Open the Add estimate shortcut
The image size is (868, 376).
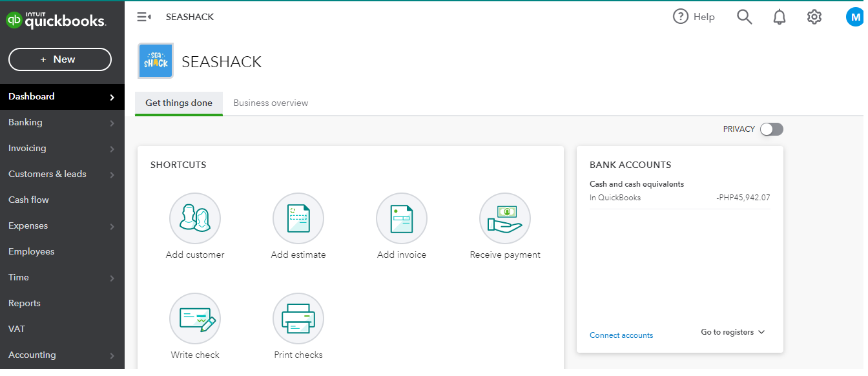click(x=298, y=218)
